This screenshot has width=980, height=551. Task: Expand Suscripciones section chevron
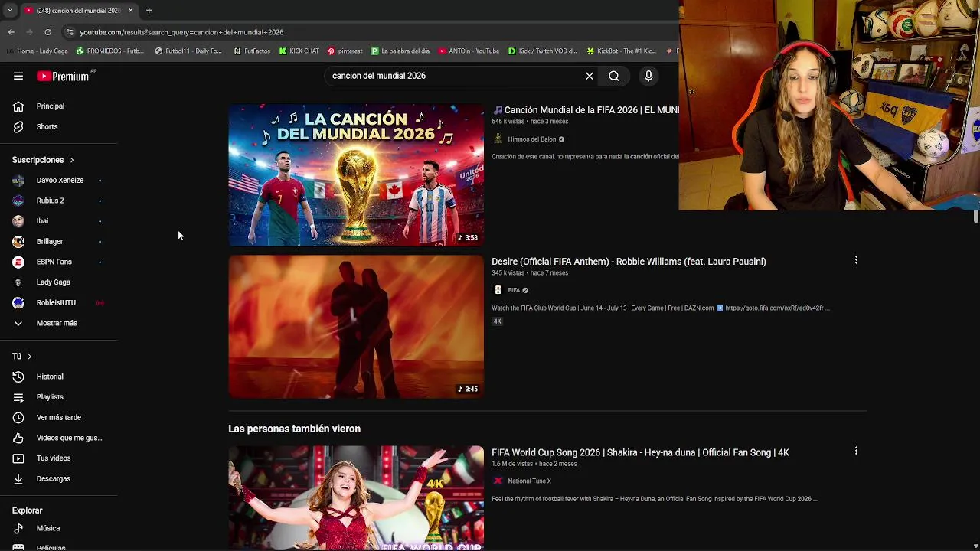point(72,160)
